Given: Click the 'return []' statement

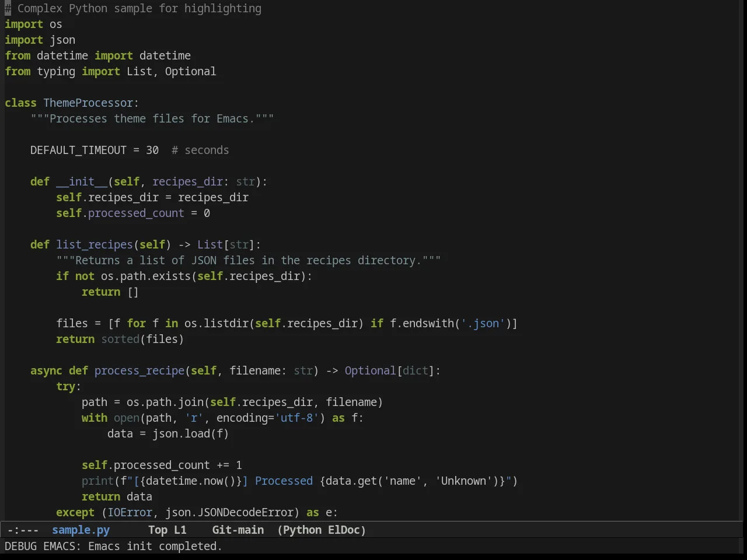Looking at the screenshot, I should tap(110, 292).
